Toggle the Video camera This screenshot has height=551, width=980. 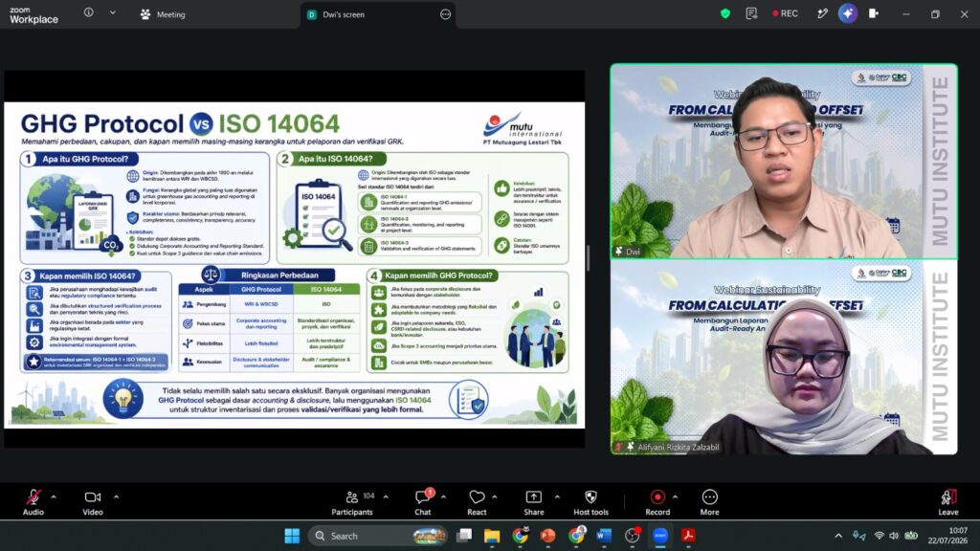[93, 501]
